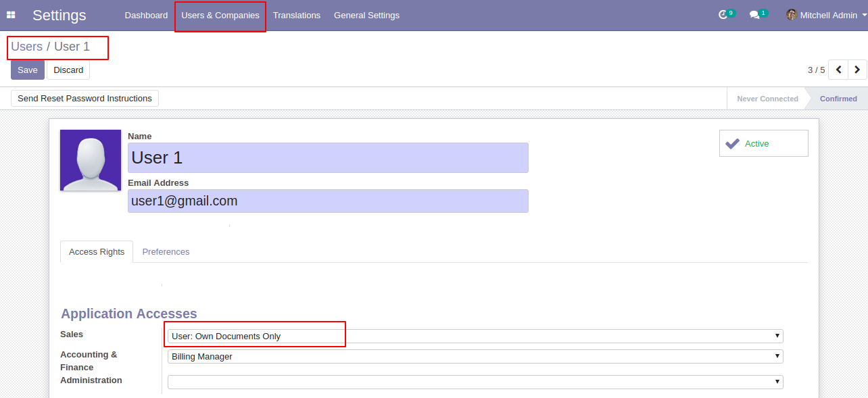
Task: Click the Settings app title
Action: click(x=59, y=15)
